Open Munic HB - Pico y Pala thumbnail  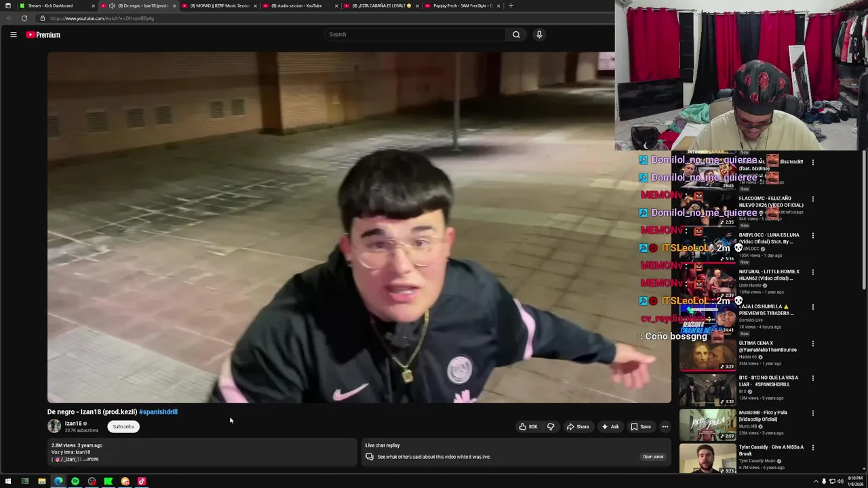click(708, 425)
